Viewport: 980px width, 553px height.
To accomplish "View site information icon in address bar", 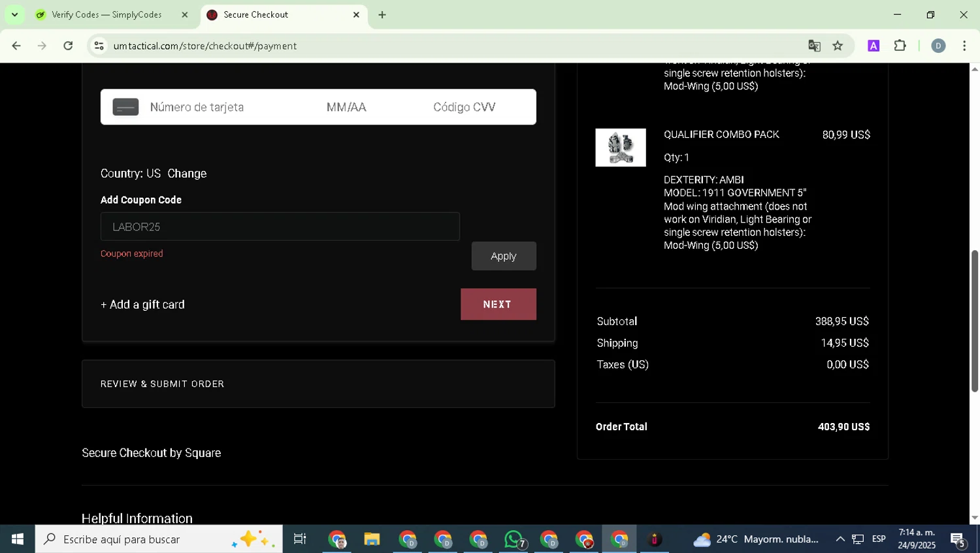I will pos(99,46).
